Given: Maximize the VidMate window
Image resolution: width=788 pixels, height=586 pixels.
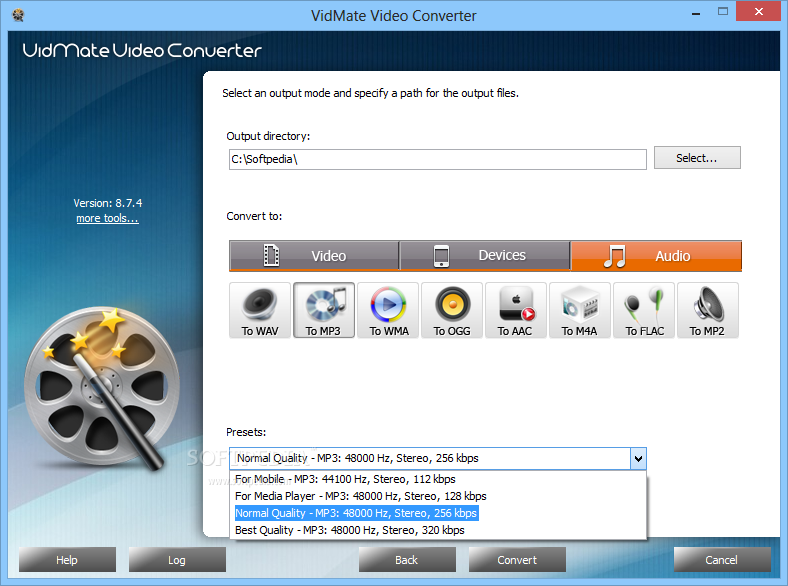Looking at the screenshot, I should click(723, 12).
